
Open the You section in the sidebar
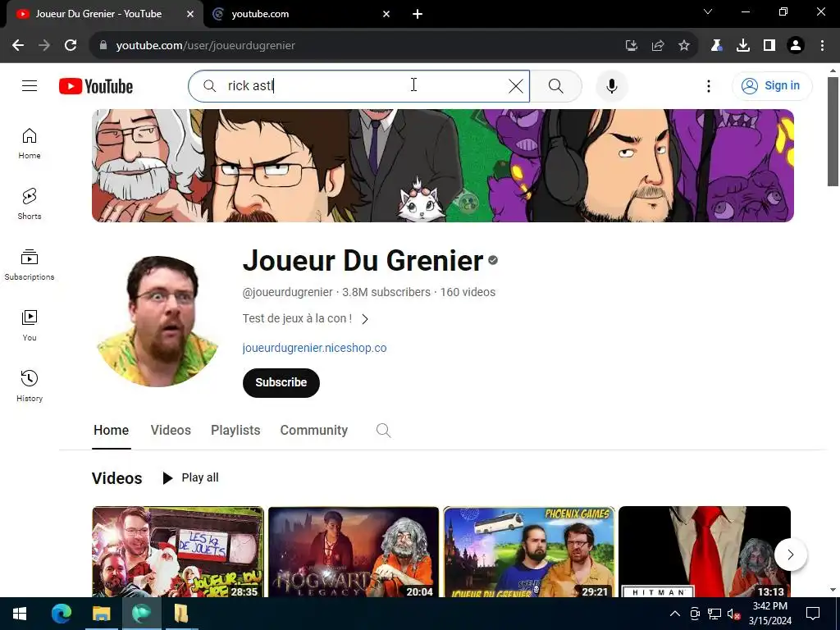pyautogui.click(x=30, y=326)
